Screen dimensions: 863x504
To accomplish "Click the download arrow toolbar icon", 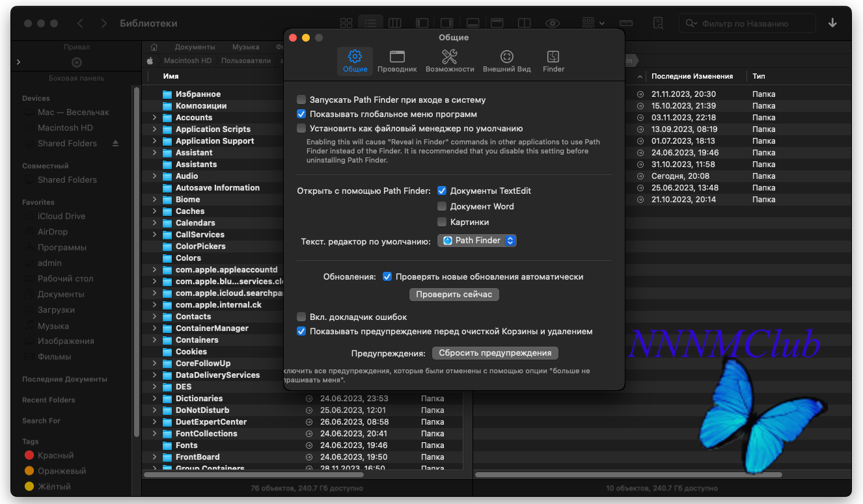I will point(832,23).
